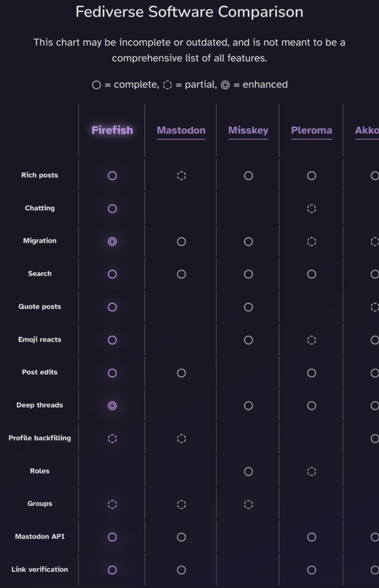This screenshot has height=588, width=379.
Task: Click Firefish partial icon for Profile backfilling
Action: tap(112, 439)
